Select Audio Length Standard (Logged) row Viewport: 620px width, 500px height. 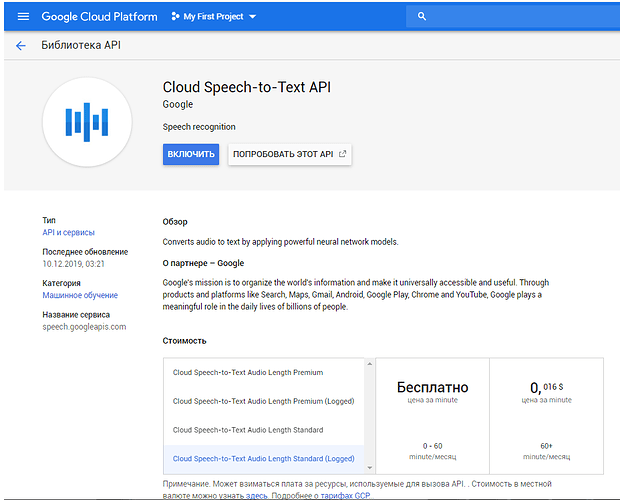(x=264, y=459)
